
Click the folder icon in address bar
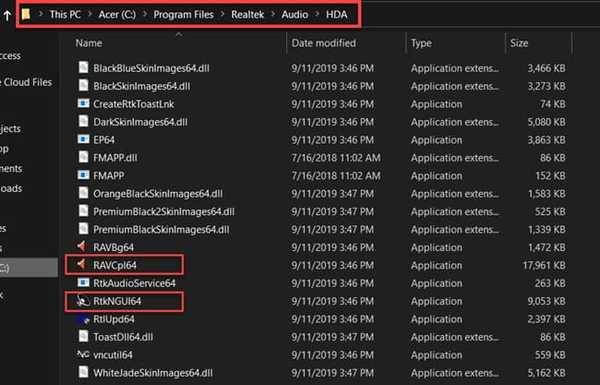pos(26,15)
